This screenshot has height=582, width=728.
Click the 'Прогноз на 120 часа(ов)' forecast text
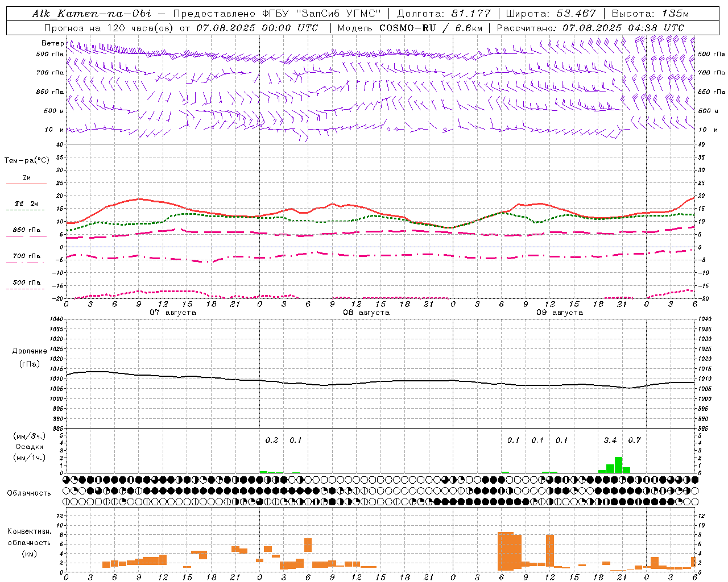109,28
